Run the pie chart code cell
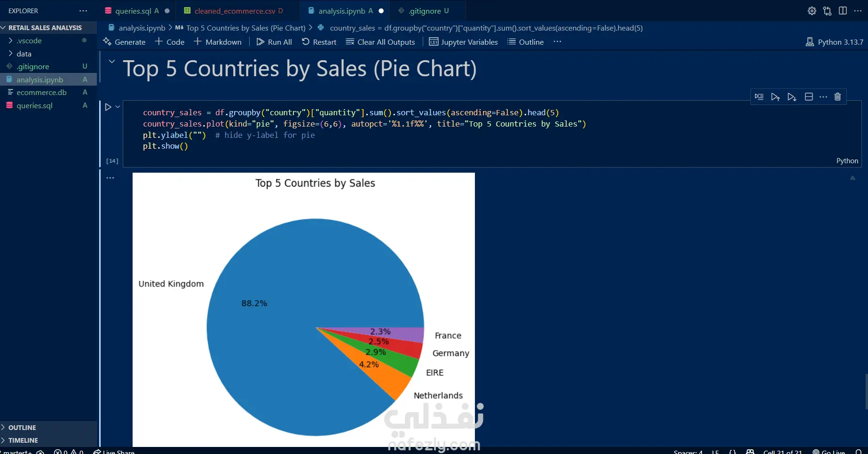This screenshot has width=868, height=454. tap(108, 107)
